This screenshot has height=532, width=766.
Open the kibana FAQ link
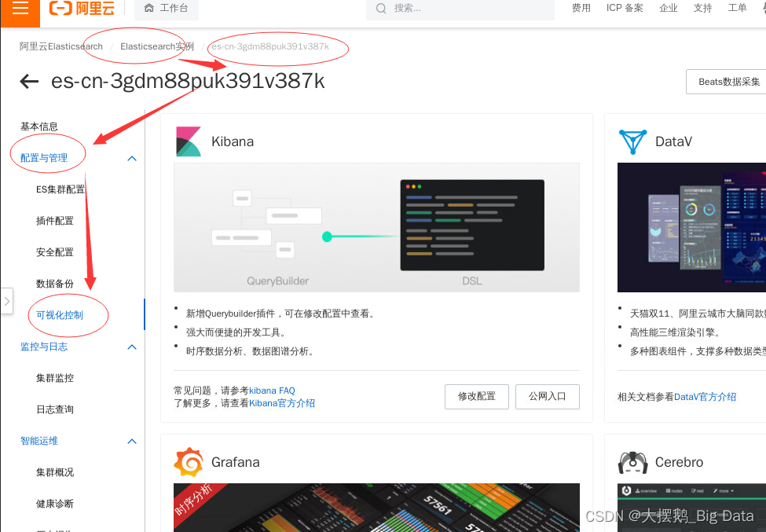tap(272, 391)
